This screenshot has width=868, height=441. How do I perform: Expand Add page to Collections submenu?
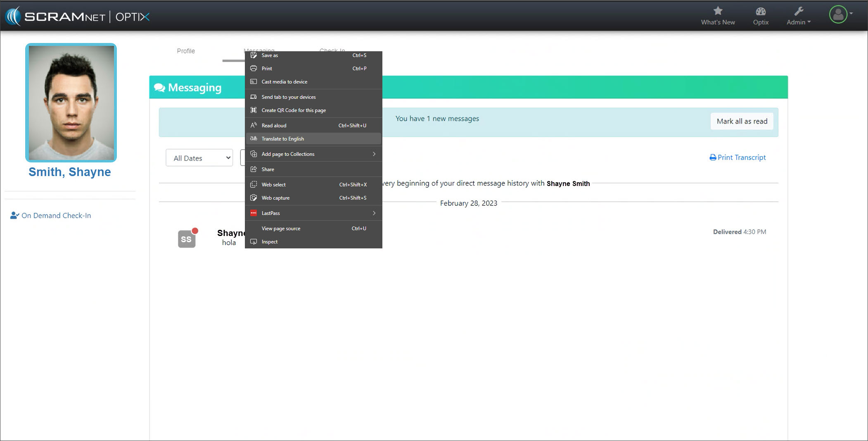coord(313,154)
